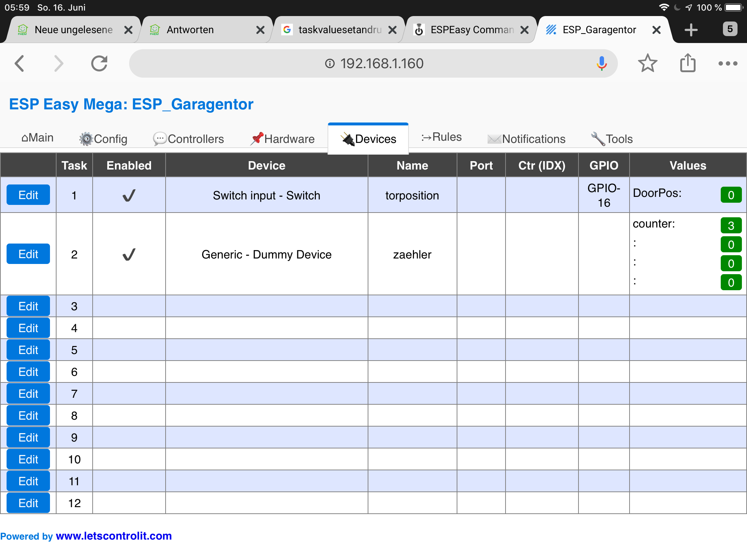This screenshot has height=560, width=747.
Task: Edit task 1 Switch input device
Action: point(28,195)
